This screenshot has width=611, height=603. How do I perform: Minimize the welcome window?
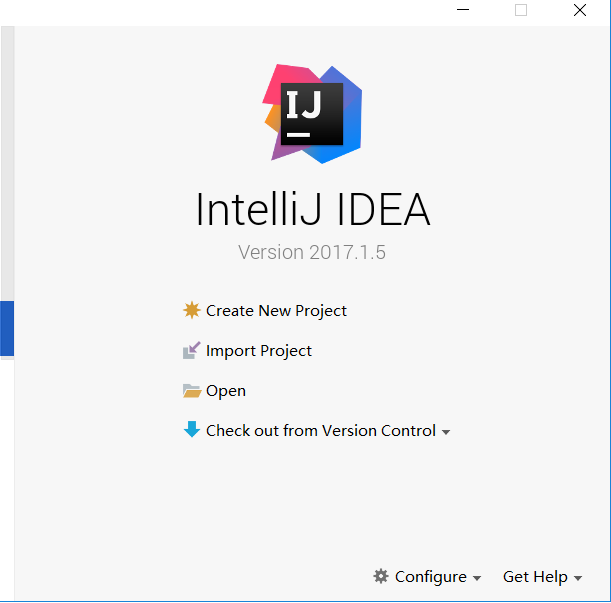pos(463,10)
